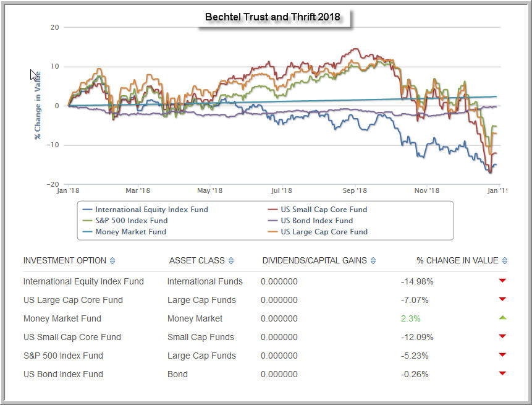Click red down arrow for S&P 500 Index Fund
Viewport: 532px width, 405px height.
tap(502, 355)
